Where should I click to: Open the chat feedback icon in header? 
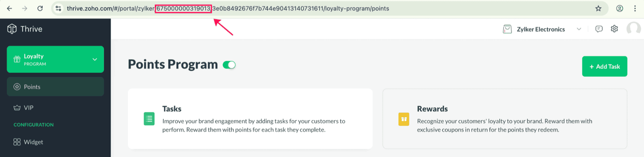coord(599,29)
